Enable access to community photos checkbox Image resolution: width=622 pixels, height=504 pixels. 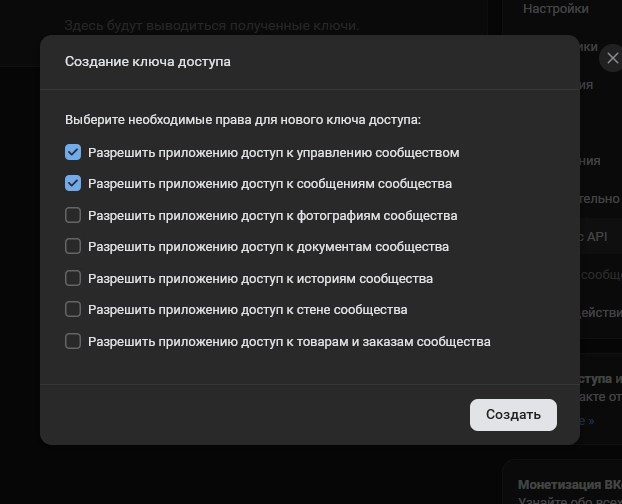[x=73, y=215]
